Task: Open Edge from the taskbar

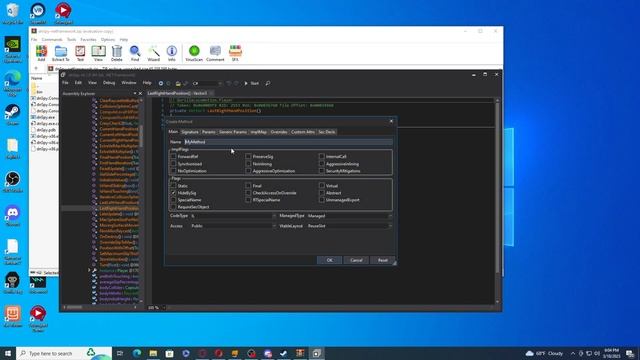Action: click(137, 353)
